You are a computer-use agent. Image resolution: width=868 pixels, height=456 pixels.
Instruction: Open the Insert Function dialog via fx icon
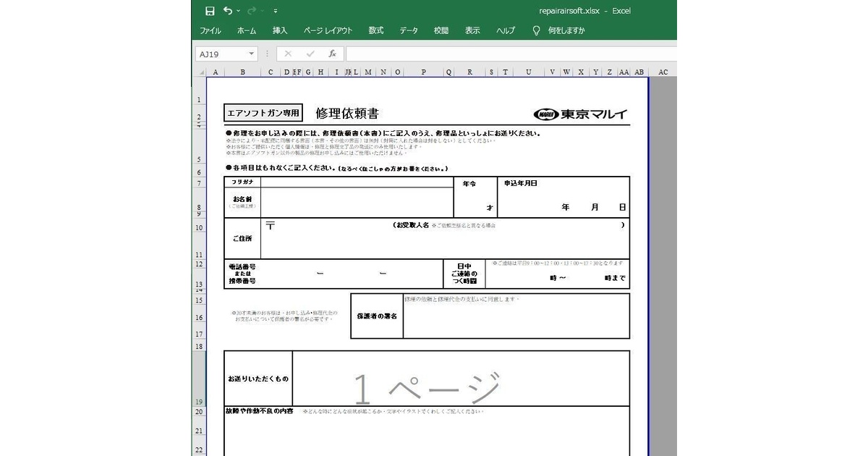(333, 53)
